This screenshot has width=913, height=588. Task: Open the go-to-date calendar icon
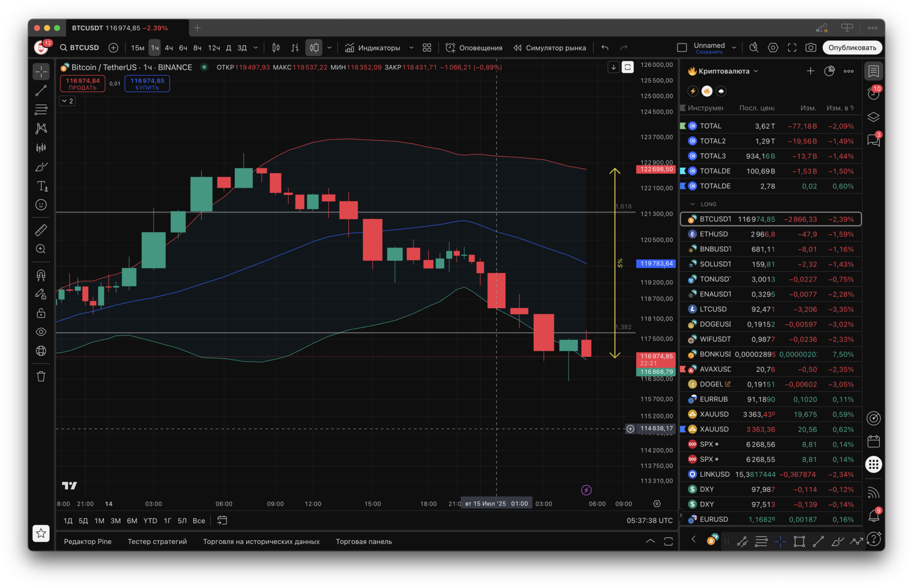click(222, 521)
